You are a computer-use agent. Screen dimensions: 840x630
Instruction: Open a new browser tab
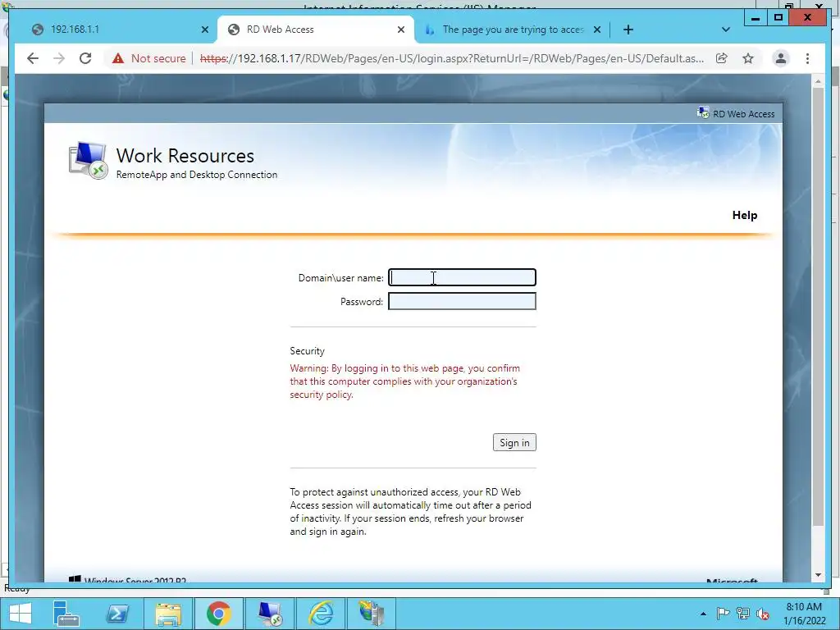click(x=628, y=30)
